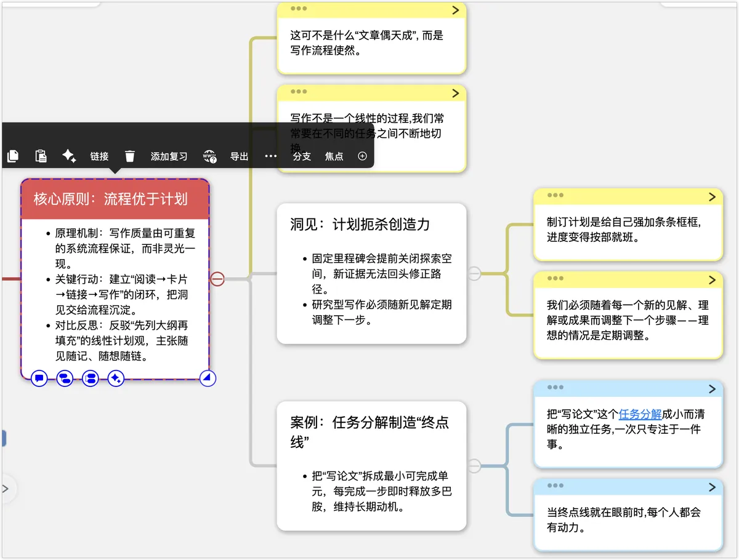739x560 pixels.
Task: Click the 固定里程碑 bullet text
Action: point(382,274)
